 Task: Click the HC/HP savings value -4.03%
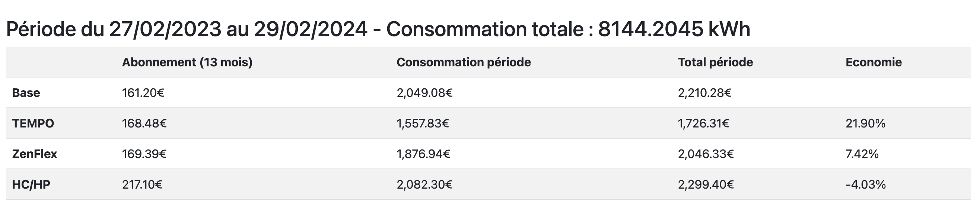tap(865, 185)
